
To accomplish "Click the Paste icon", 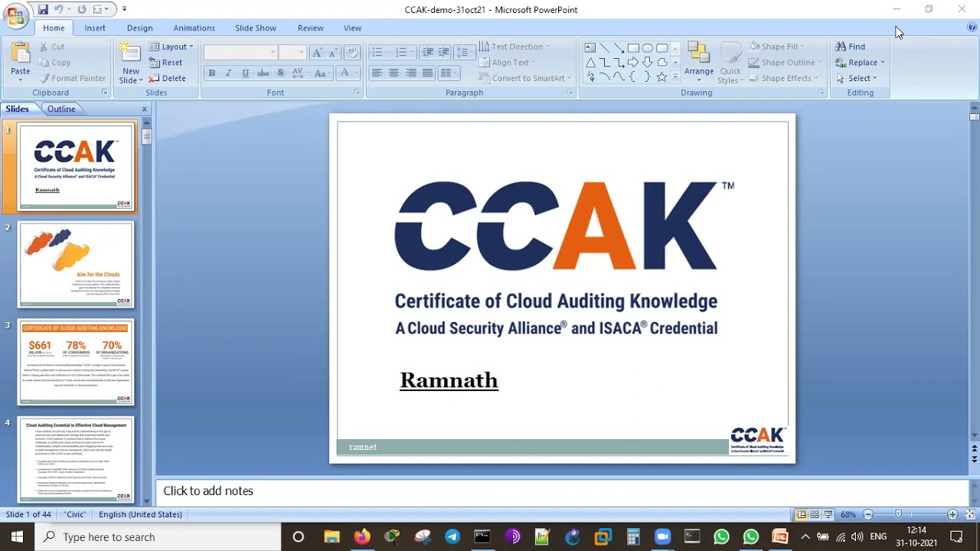I will coord(21,54).
